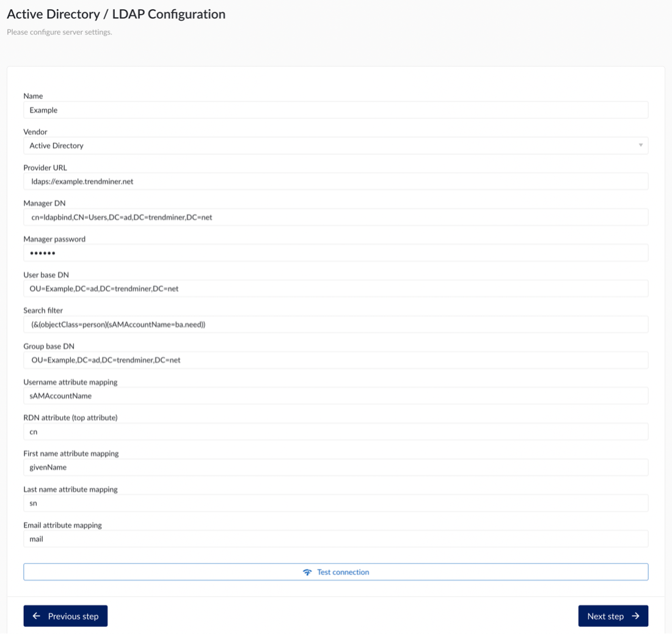Select the Manager password field
672x636 pixels.
pos(335,253)
